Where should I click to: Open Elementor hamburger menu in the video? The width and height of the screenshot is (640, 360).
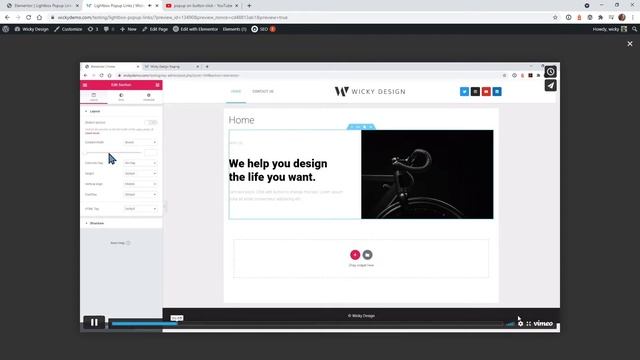(x=85, y=85)
